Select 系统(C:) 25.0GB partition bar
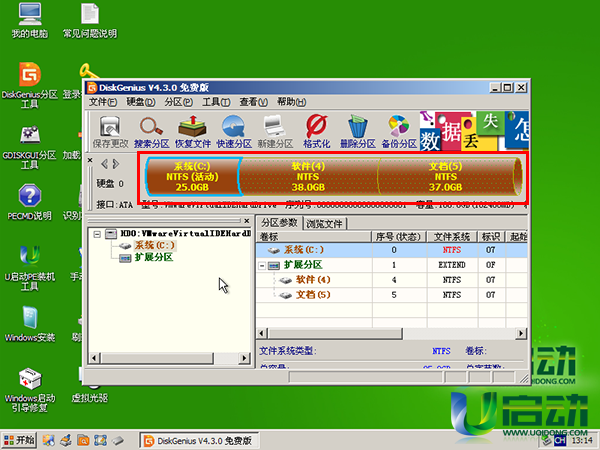Viewport: 600px width, 450px height. pos(192,177)
